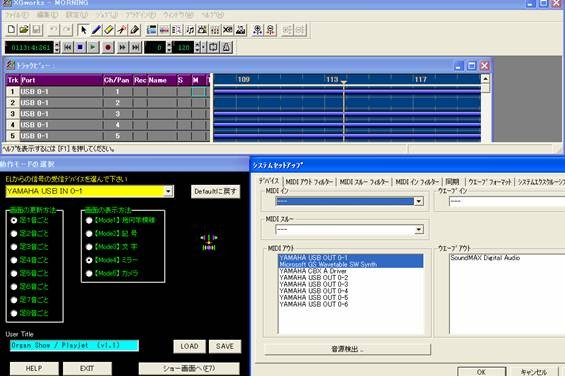Select the last radio option in left group
This screenshot has height=376, width=565.
(14, 313)
